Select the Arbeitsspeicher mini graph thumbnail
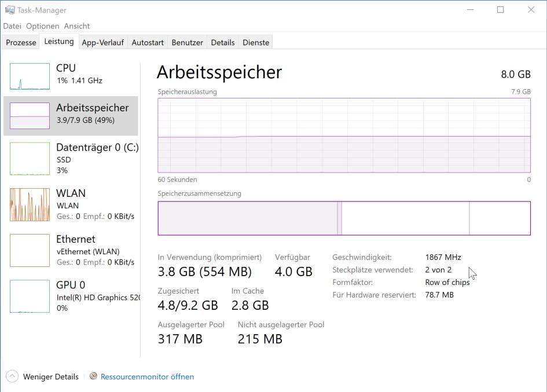The image size is (547, 392). pos(30,116)
